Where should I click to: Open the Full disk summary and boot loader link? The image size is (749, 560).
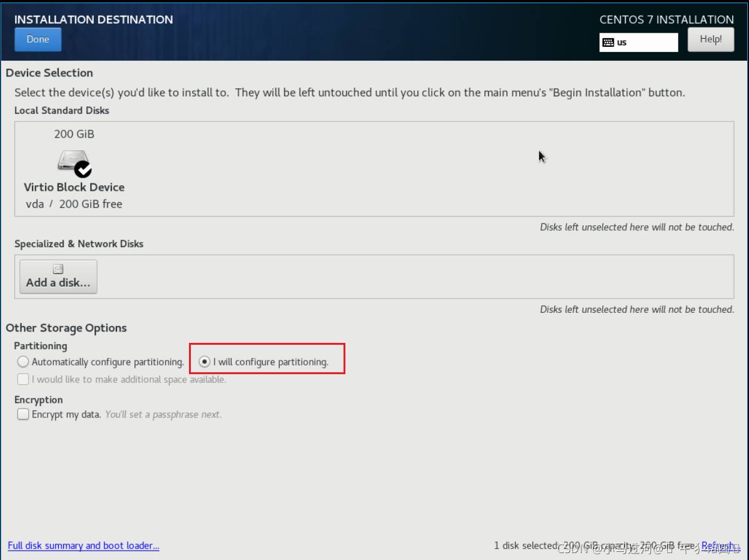tap(83, 546)
